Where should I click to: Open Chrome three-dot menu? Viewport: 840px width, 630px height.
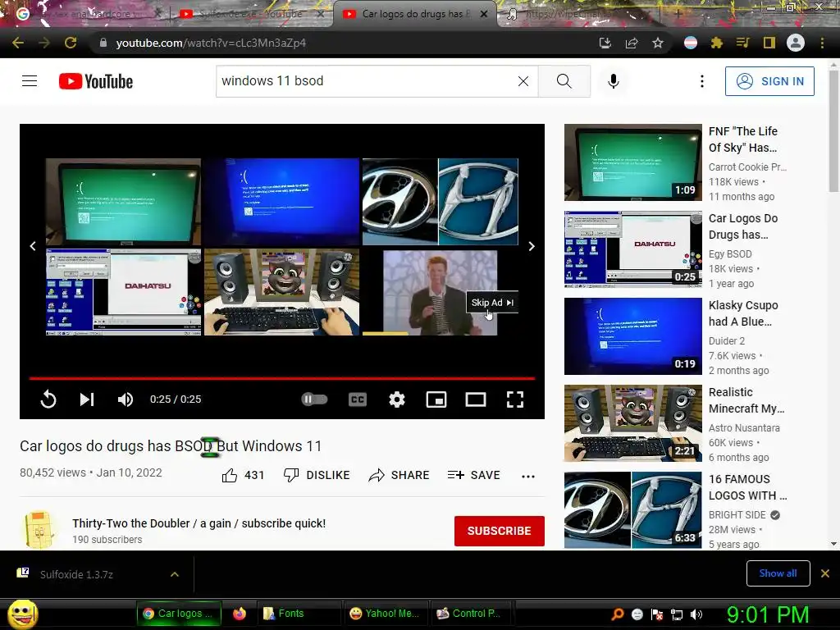point(822,43)
